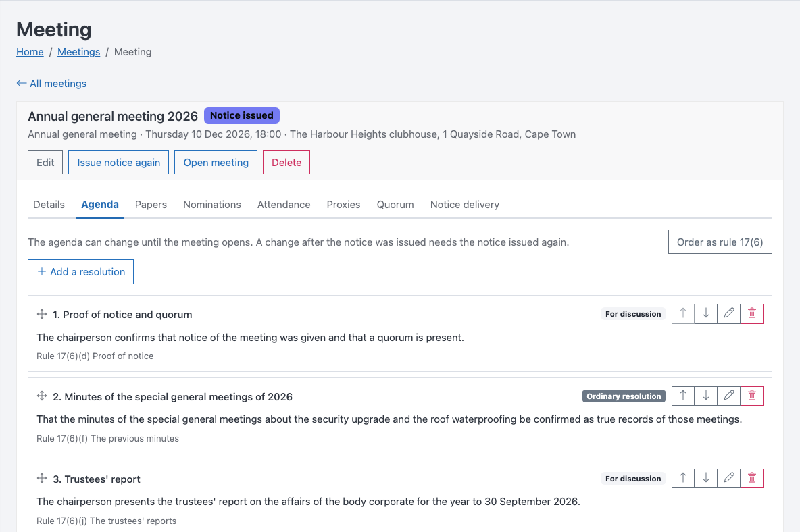The image size is (800, 532).
Task: Click the 'Notice issued' status badge
Action: click(242, 115)
